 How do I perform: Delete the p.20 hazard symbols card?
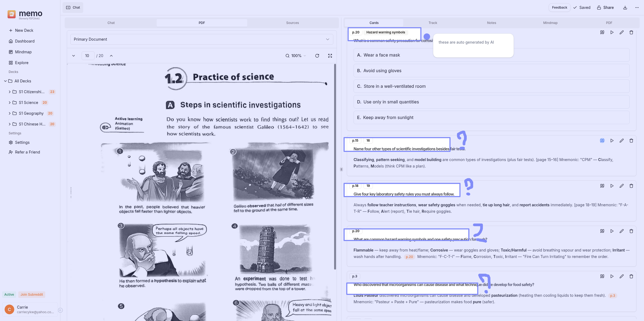[x=631, y=231]
